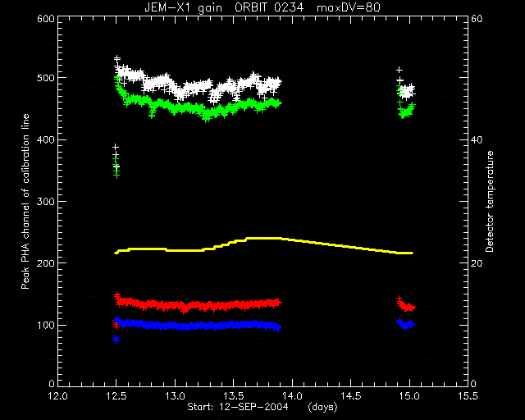The width and height of the screenshot is (525, 420).
Task: Click the 60 tick label on right axis
Action: point(477,19)
